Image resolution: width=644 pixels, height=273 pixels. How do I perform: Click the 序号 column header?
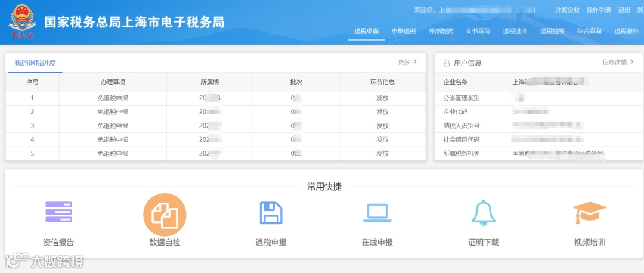(x=32, y=82)
